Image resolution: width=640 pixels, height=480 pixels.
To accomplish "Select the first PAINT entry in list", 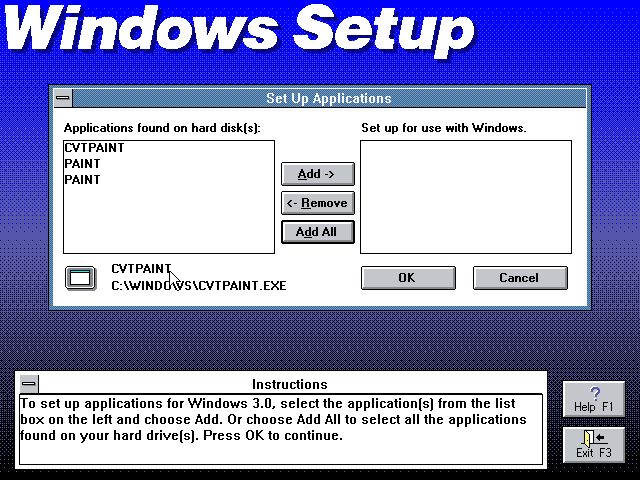I will tap(82, 164).
